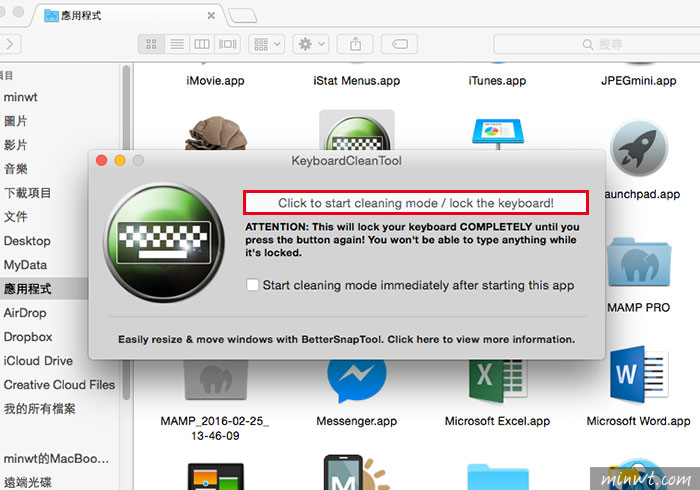The image size is (700, 490).
Task: Select the Messenger app icon
Action: [x=356, y=380]
